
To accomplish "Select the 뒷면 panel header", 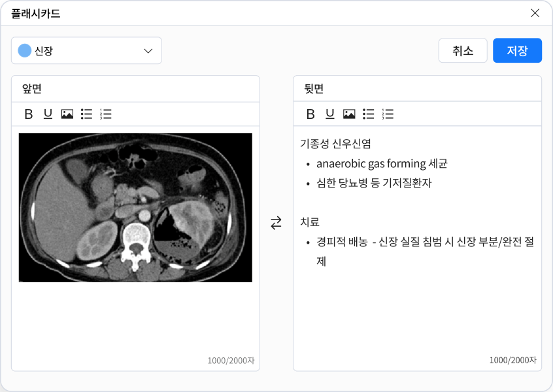I will [312, 88].
